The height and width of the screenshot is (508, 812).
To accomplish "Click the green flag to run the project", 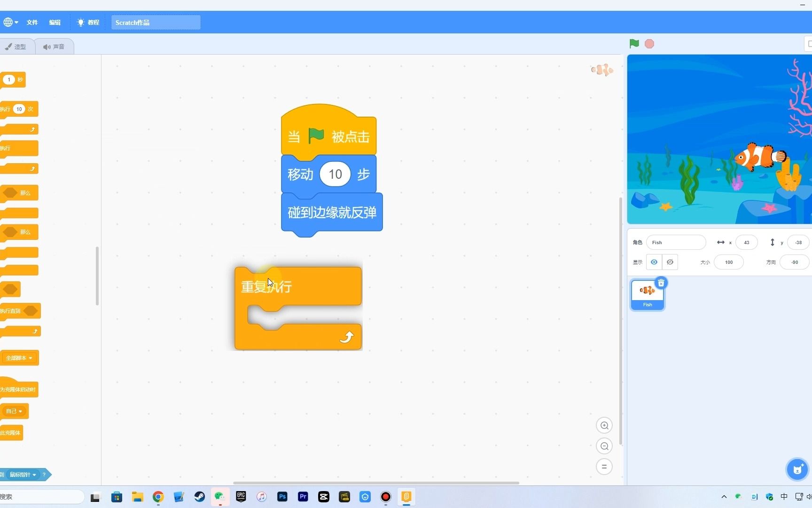I will 633,43.
